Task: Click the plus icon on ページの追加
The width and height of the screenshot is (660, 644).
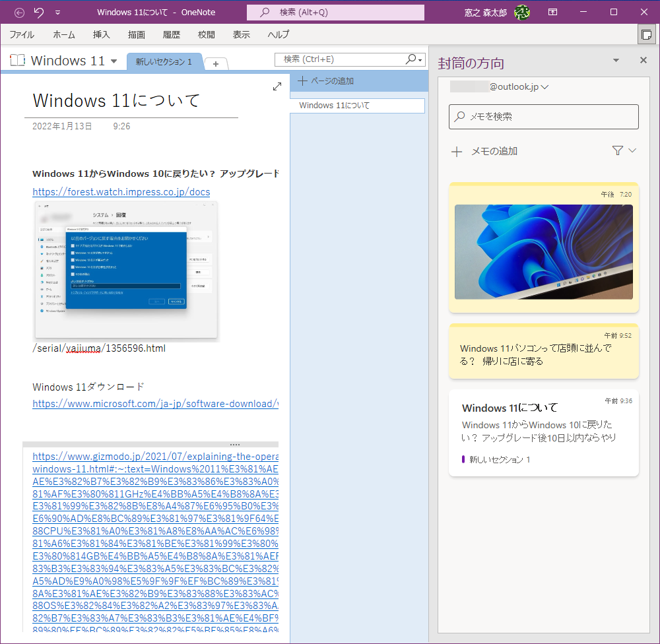Action: point(303,80)
